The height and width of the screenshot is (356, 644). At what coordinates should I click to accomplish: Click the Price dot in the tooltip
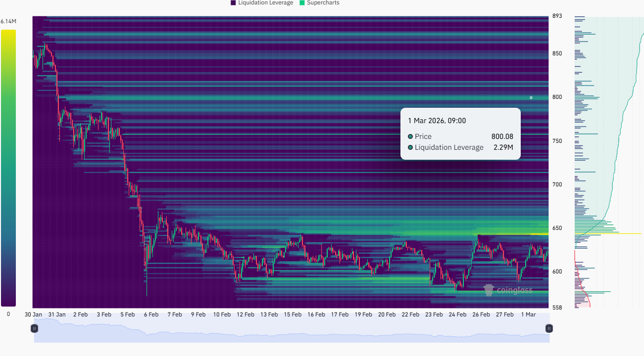click(410, 136)
